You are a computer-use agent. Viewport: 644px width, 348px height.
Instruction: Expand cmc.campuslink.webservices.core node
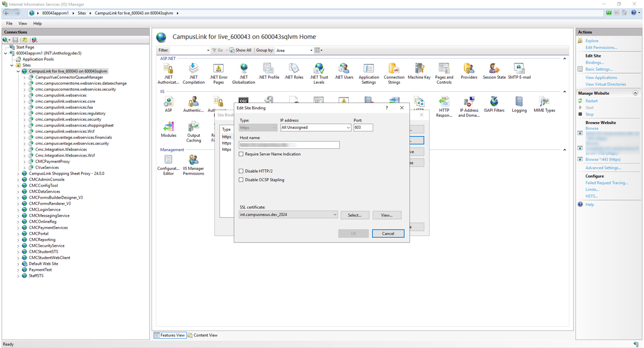pyautogui.click(x=24, y=101)
